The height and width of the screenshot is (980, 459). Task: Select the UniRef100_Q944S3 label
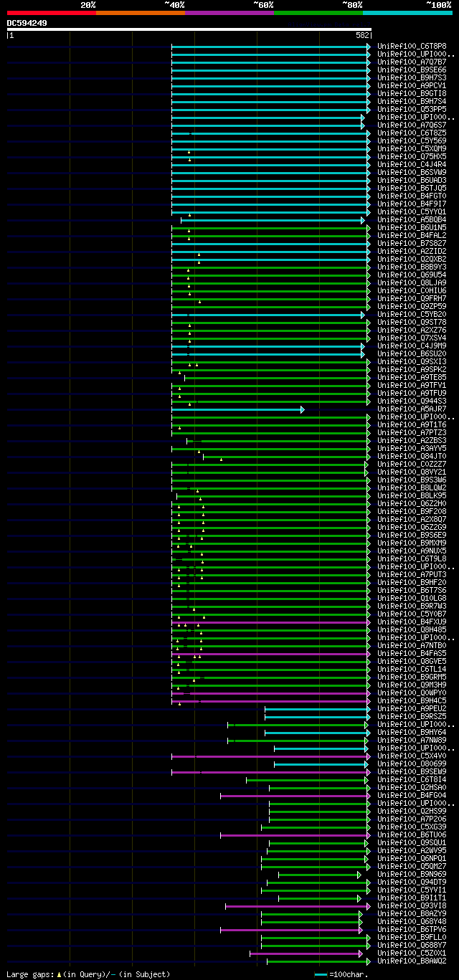point(412,401)
